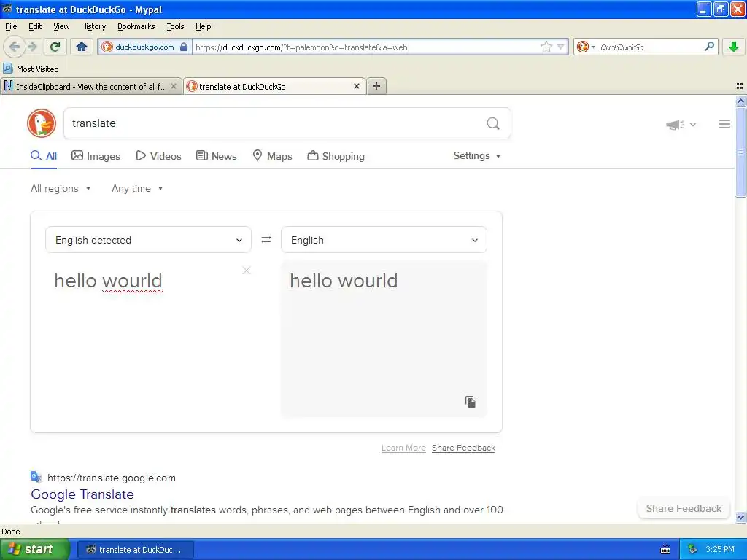Screen dimensions: 747x560
Task: Open the Learn More link
Action: tap(403, 448)
